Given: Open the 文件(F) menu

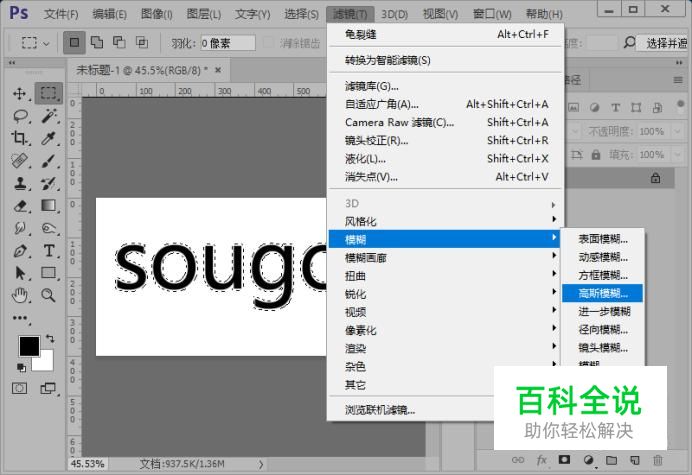Looking at the screenshot, I should pos(61,14).
